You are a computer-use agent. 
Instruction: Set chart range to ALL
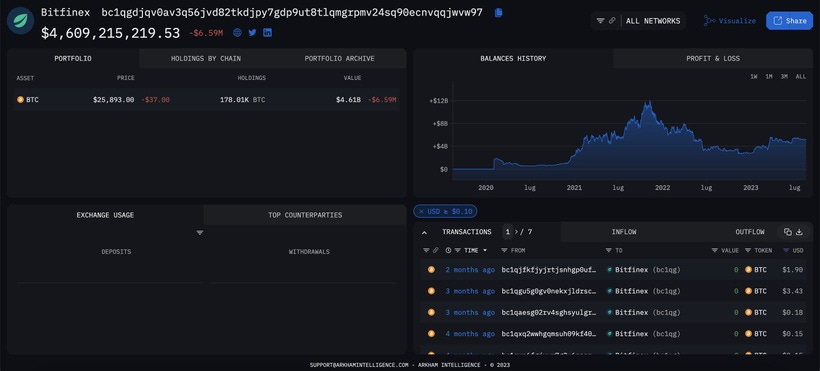(x=801, y=76)
